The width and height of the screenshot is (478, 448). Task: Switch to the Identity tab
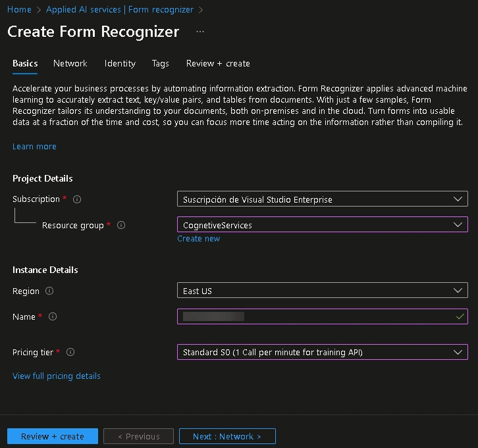click(x=120, y=63)
